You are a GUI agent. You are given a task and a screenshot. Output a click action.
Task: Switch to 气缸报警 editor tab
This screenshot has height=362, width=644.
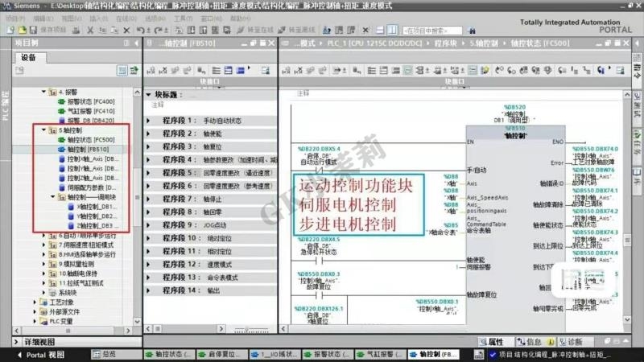(379, 354)
